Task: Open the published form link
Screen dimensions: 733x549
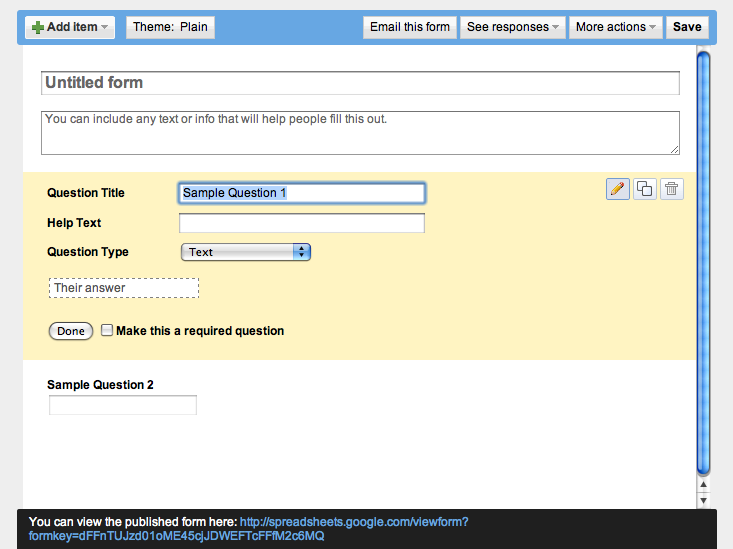Action: (248, 529)
